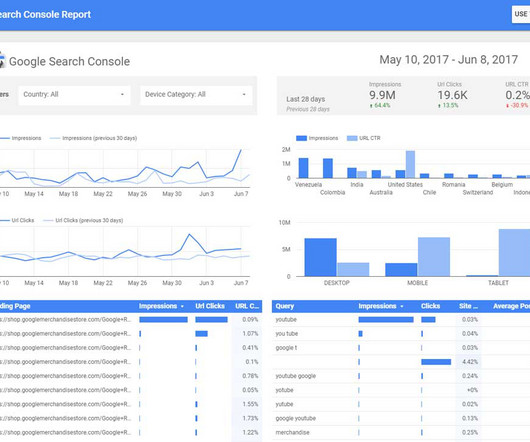The height and width of the screenshot is (442, 530).
Task: Click the 'Last 28 days' label
Action: click(x=306, y=99)
